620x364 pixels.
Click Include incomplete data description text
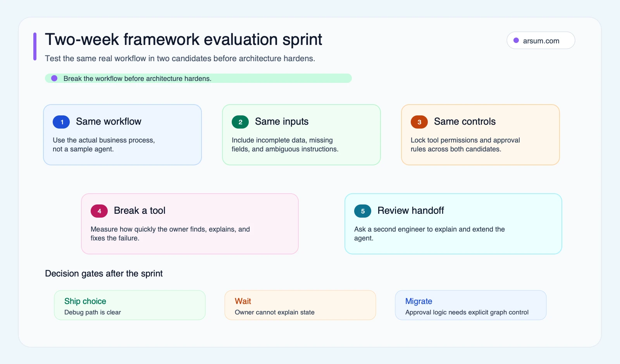[x=285, y=144]
